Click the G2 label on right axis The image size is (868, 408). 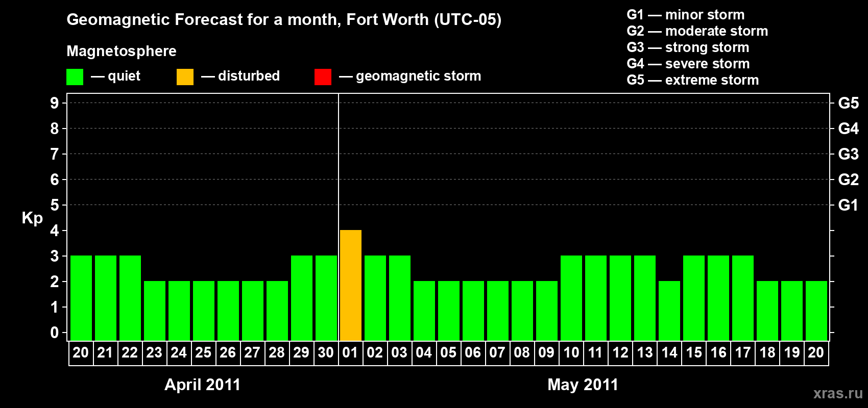point(849,180)
